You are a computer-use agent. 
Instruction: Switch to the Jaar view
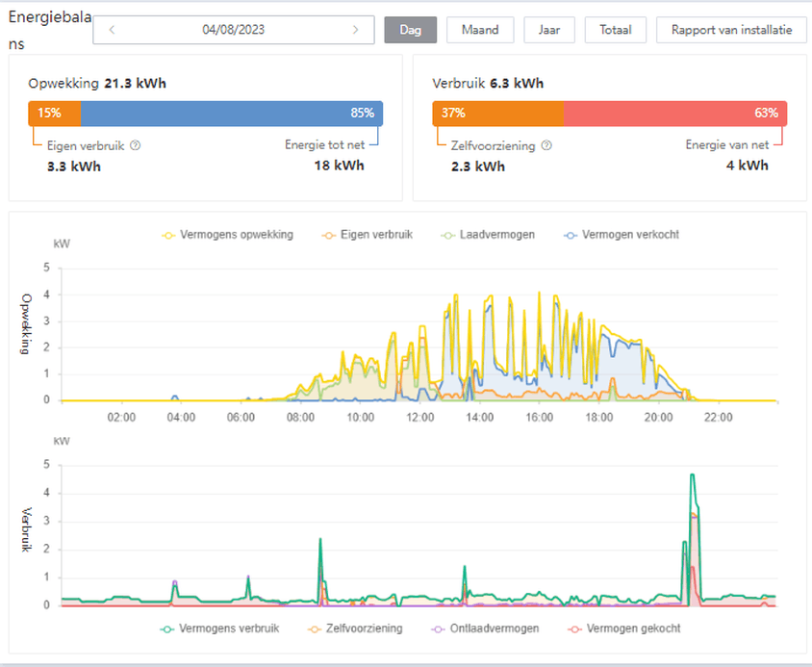549,30
